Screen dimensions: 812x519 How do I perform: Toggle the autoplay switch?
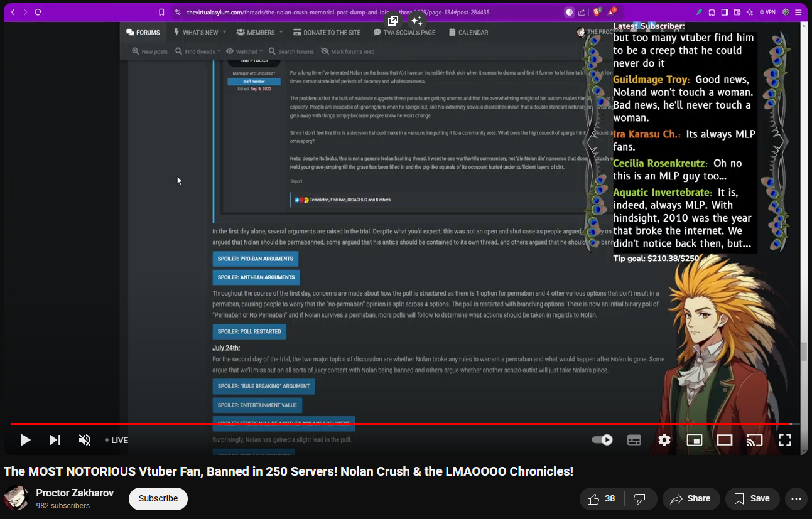(602, 440)
